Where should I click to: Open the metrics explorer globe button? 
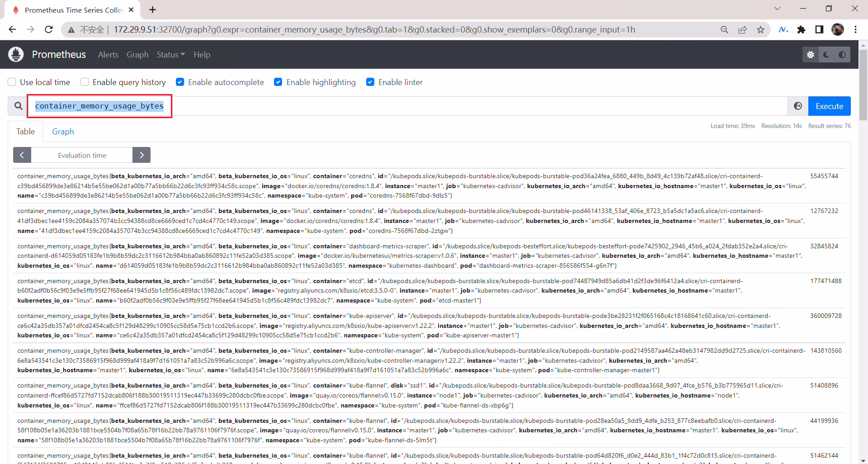[798, 106]
